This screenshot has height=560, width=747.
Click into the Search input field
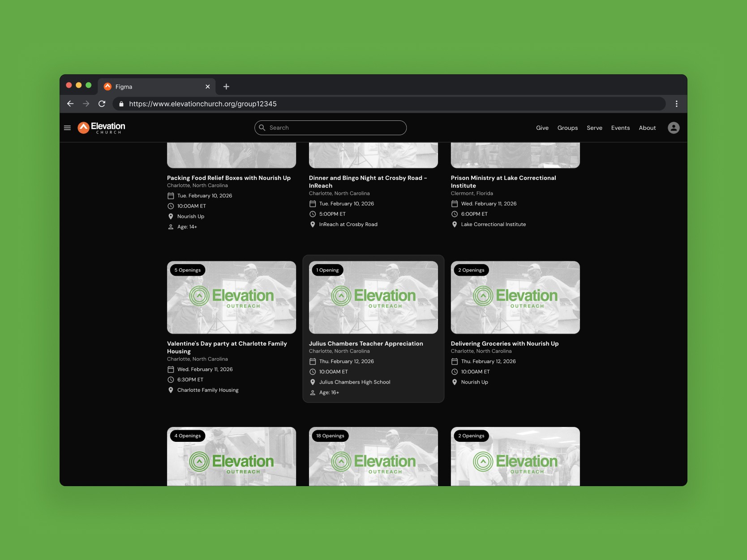(331, 128)
